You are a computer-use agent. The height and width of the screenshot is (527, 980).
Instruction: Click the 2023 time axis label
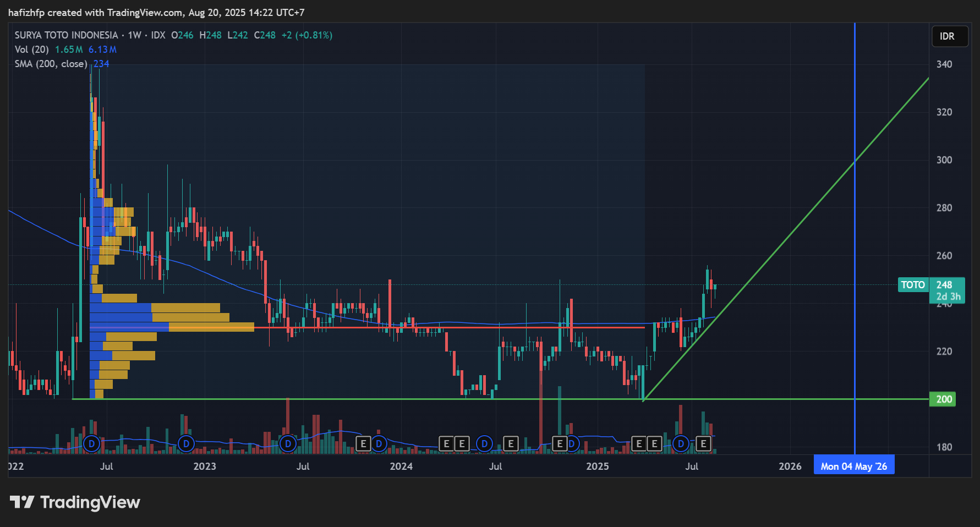(x=205, y=466)
